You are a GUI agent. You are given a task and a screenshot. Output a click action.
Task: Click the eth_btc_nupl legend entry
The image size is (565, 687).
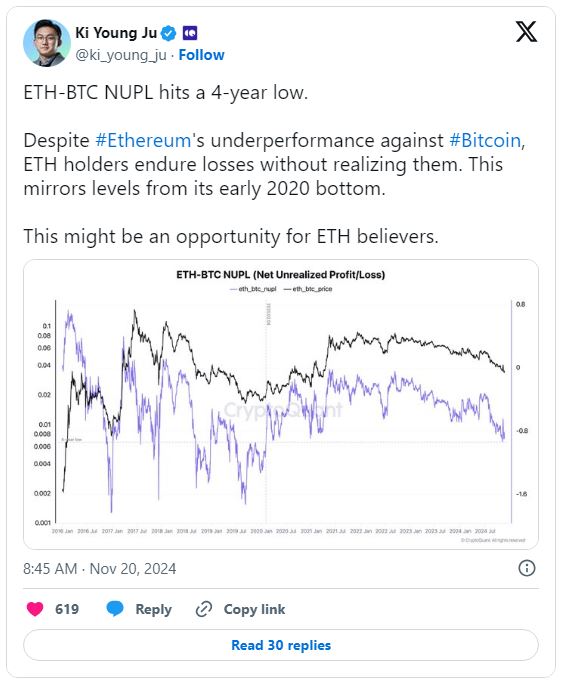click(253, 289)
